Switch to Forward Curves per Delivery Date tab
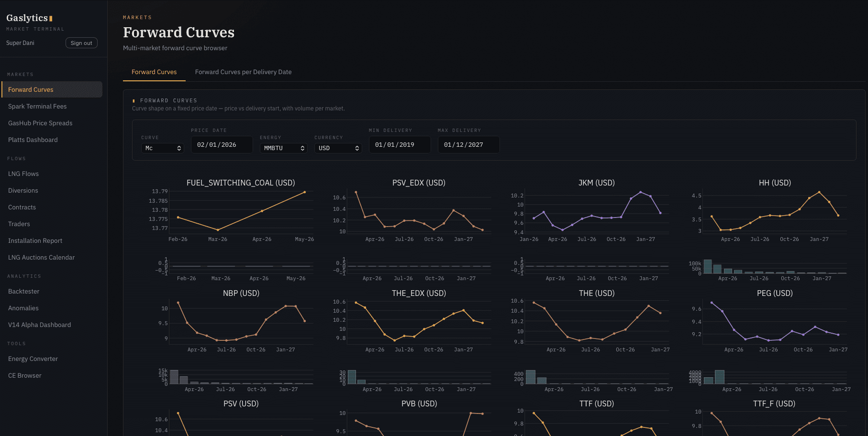This screenshot has height=436, width=868. tap(243, 72)
